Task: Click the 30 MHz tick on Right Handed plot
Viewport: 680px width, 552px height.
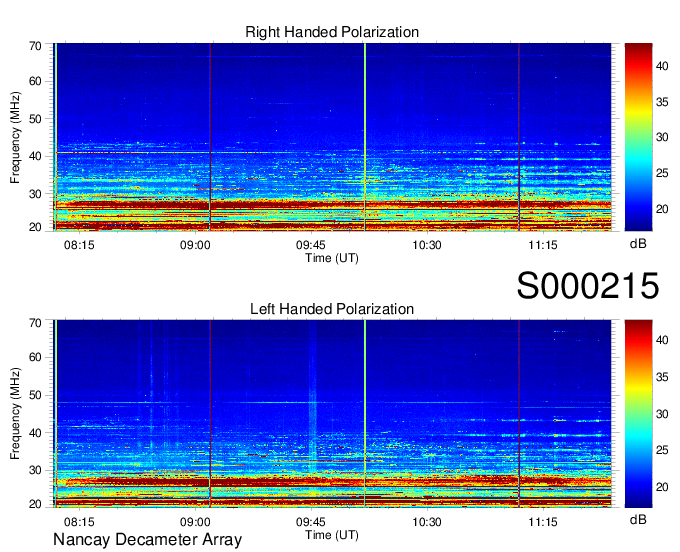Action: click(36, 194)
